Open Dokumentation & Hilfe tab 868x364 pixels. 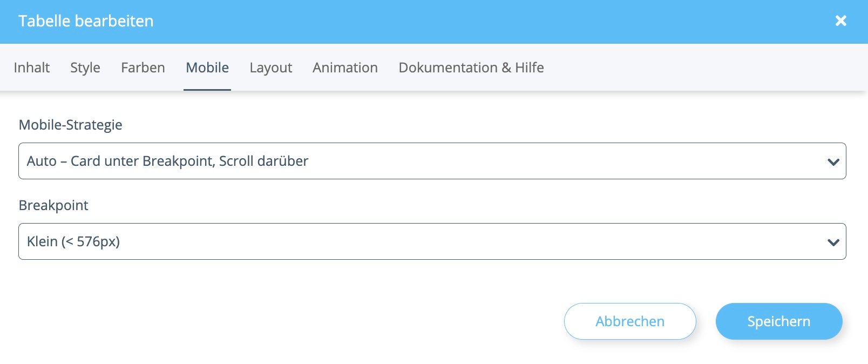pyautogui.click(x=471, y=68)
